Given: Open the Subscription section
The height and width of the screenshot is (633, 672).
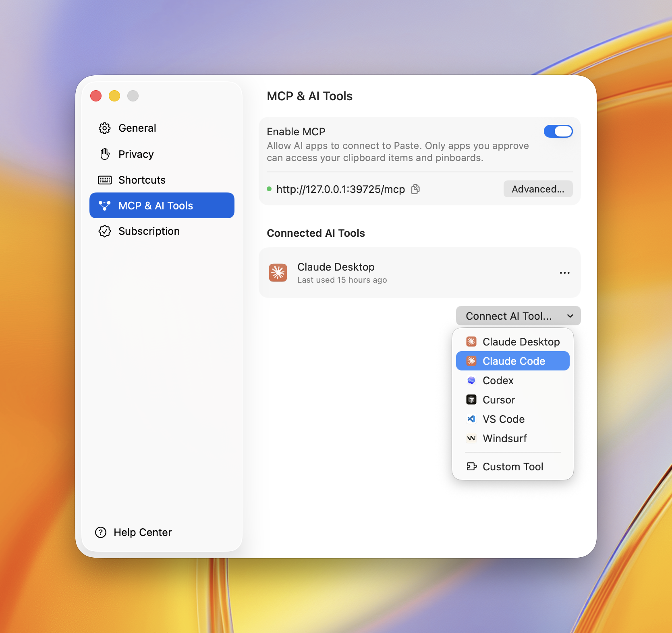Looking at the screenshot, I should point(162,231).
